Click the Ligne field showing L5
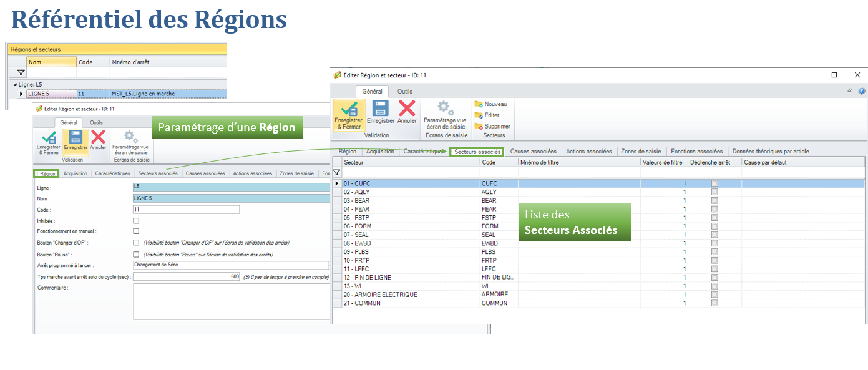868x370 pixels. click(231, 187)
